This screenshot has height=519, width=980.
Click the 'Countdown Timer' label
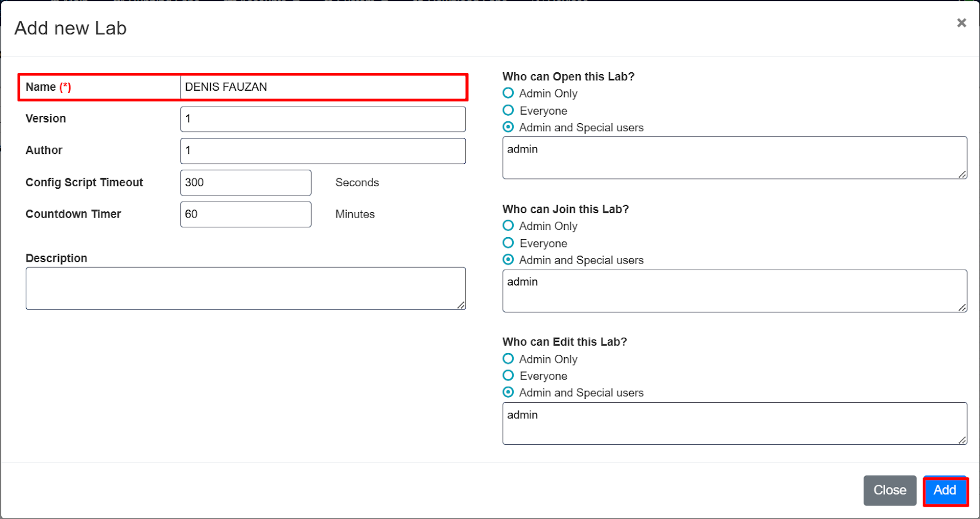click(x=73, y=214)
